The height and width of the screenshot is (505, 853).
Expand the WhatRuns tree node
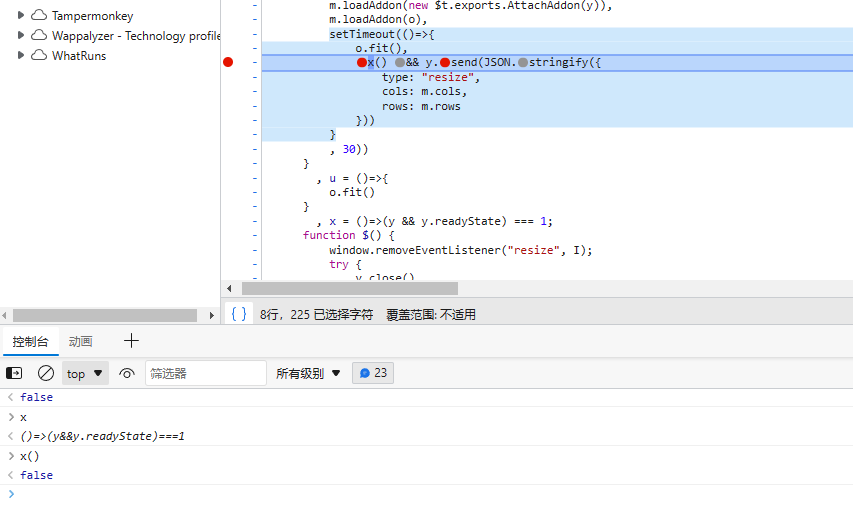[21, 55]
